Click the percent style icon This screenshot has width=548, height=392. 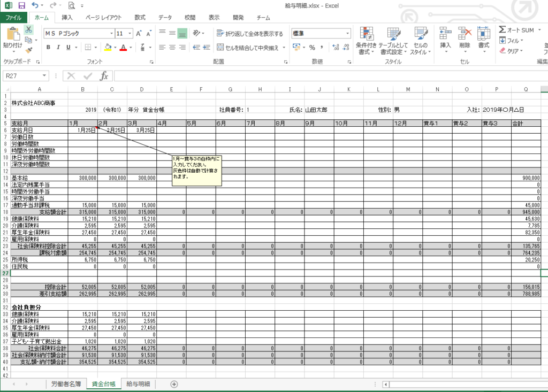(312, 48)
